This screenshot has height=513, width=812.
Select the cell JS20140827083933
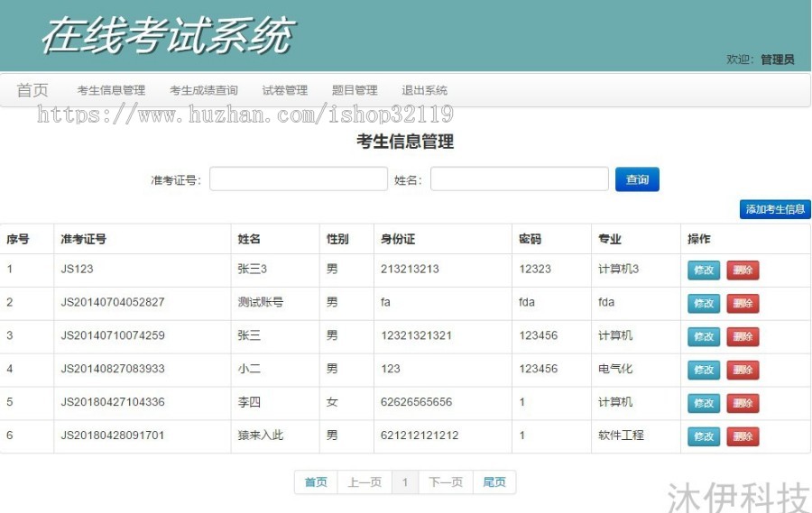pyautogui.click(x=113, y=369)
